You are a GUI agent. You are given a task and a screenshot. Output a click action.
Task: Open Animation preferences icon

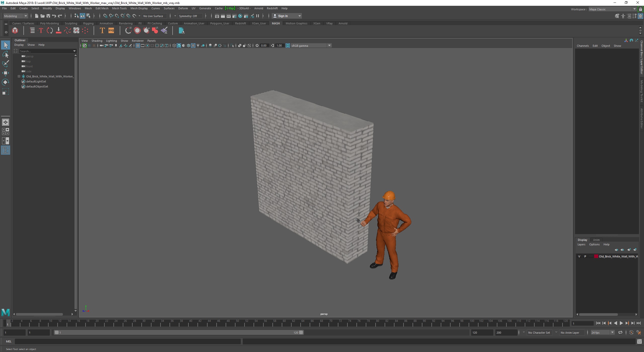pos(639,332)
